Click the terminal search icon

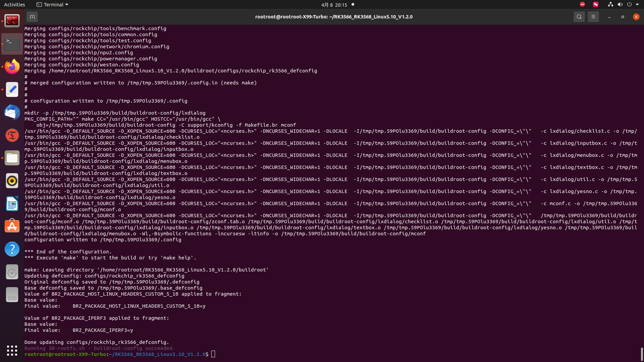(579, 17)
